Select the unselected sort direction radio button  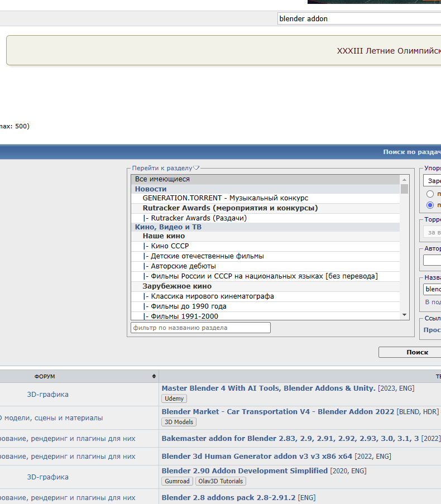click(430, 194)
